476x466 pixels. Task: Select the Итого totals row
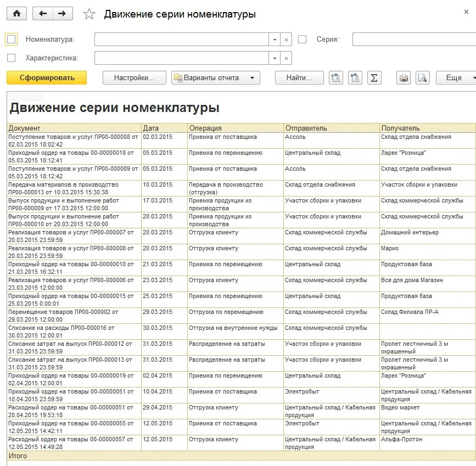coord(242,456)
